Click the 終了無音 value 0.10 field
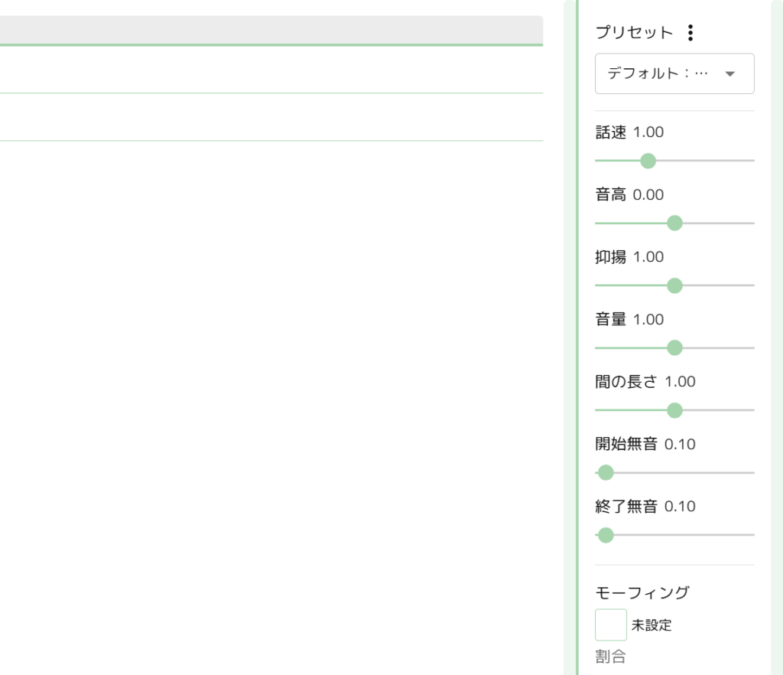 click(x=680, y=507)
